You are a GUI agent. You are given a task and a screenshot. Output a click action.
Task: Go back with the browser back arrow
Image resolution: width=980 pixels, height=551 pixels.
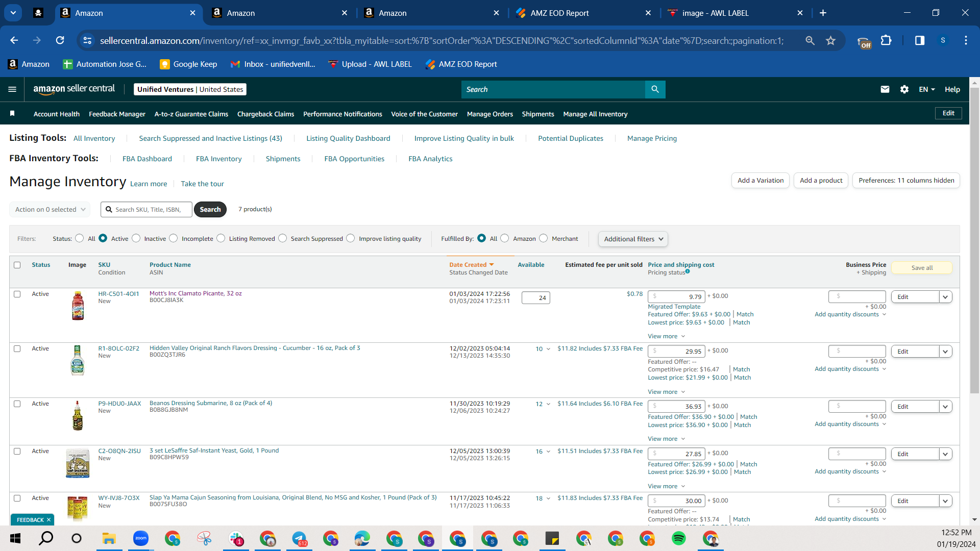pyautogui.click(x=14, y=40)
